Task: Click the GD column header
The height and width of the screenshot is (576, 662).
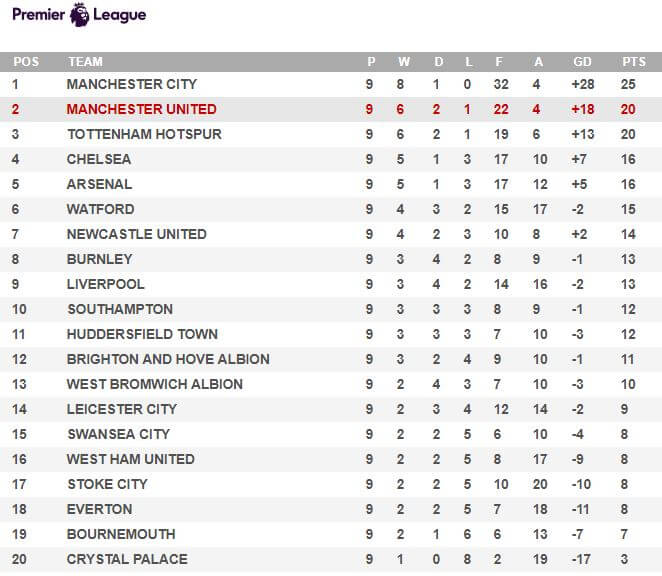Action: coord(582,62)
